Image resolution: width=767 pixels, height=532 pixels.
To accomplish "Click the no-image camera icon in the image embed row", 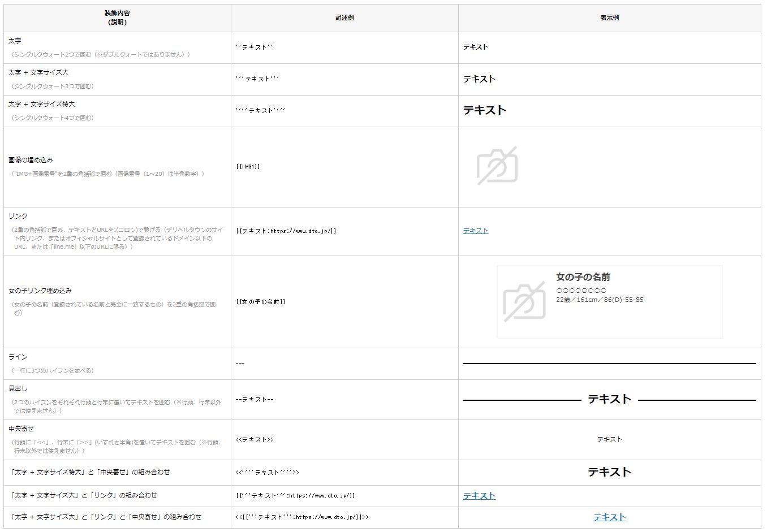I will (x=497, y=166).
